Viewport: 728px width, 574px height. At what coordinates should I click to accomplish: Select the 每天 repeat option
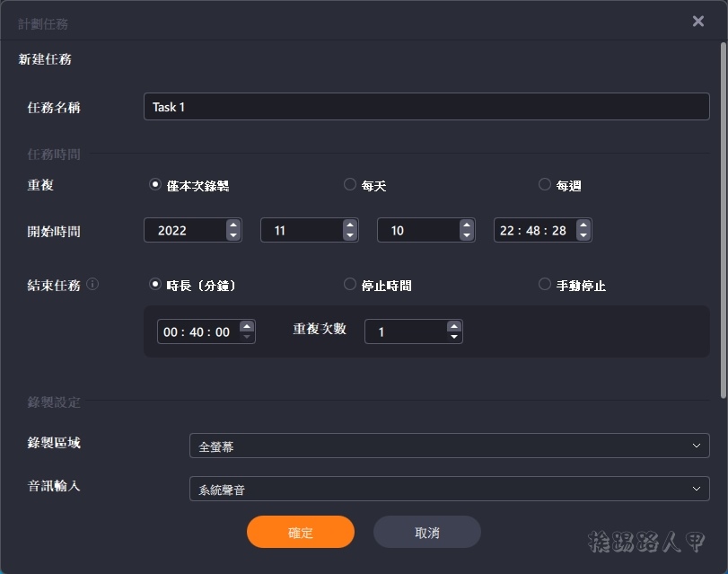[x=350, y=185]
